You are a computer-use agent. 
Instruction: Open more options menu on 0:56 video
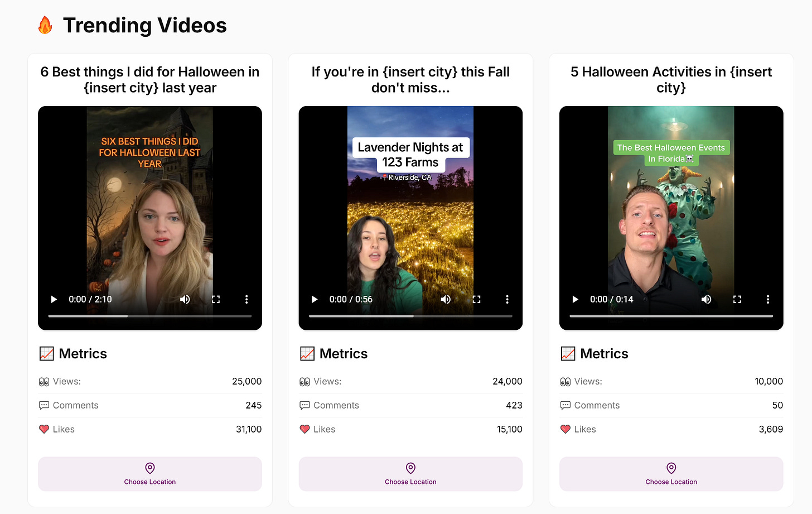507,299
